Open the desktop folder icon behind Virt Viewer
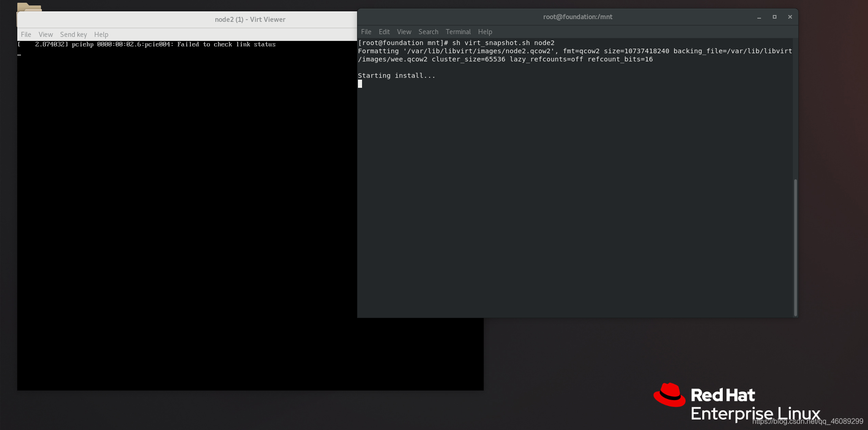 [29, 7]
